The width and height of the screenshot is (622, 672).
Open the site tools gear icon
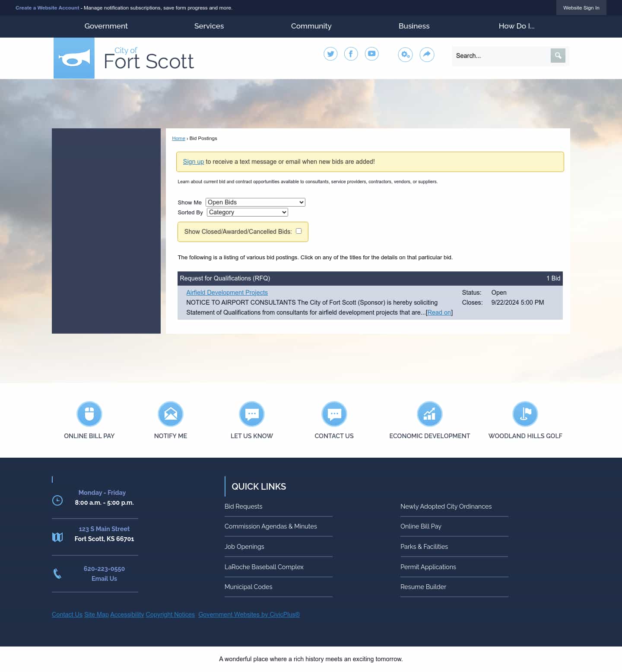(405, 54)
